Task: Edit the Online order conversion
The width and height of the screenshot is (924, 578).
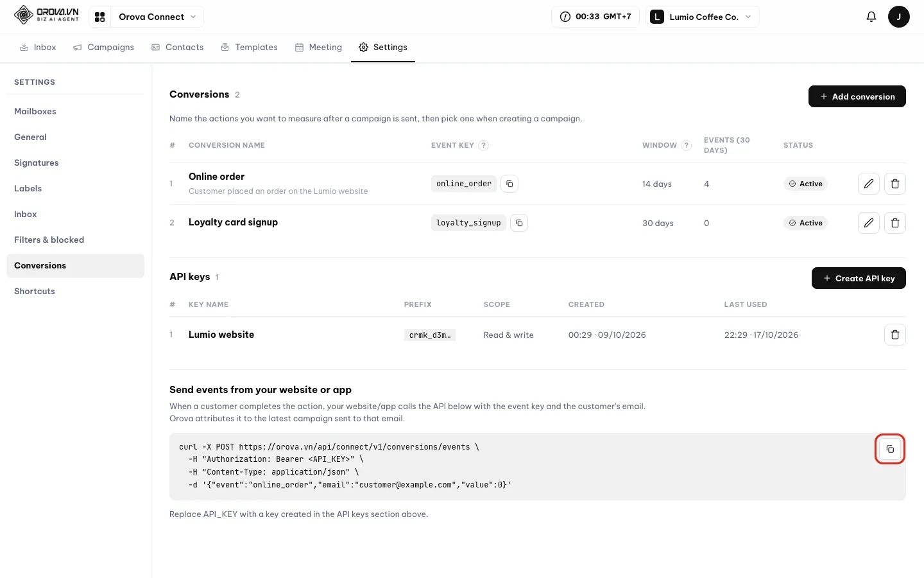Action: (869, 184)
